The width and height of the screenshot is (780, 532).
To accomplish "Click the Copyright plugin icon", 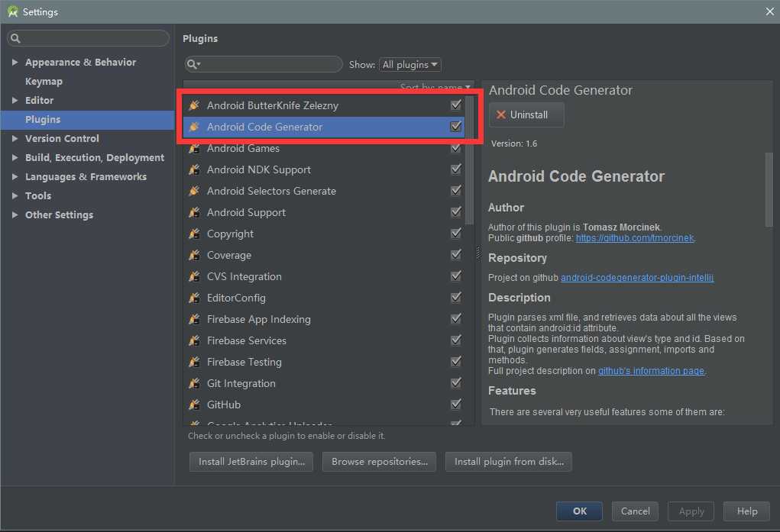I will click(x=194, y=234).
